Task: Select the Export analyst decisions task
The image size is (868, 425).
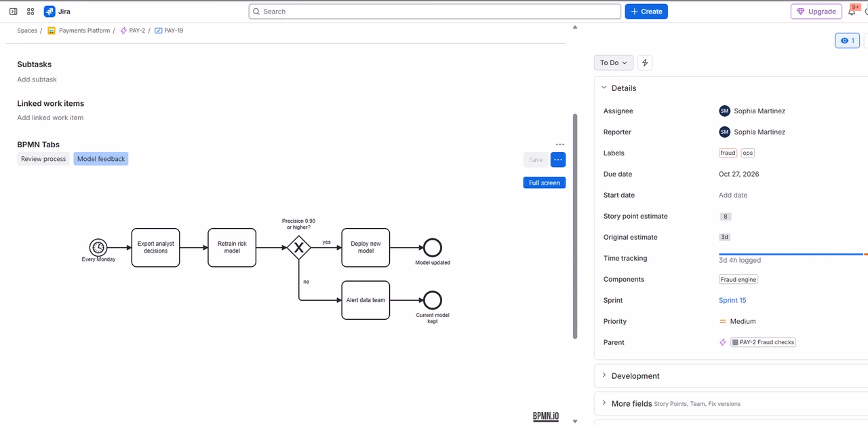Action: click(x=155, y=248)
